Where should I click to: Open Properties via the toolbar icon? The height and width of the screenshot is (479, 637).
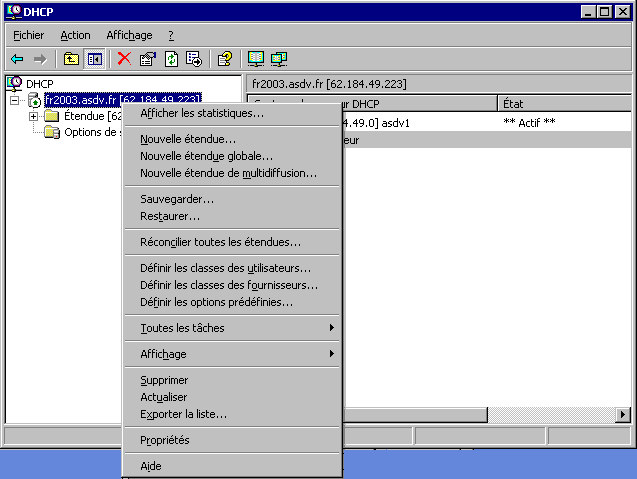click(x=148, y=59)
